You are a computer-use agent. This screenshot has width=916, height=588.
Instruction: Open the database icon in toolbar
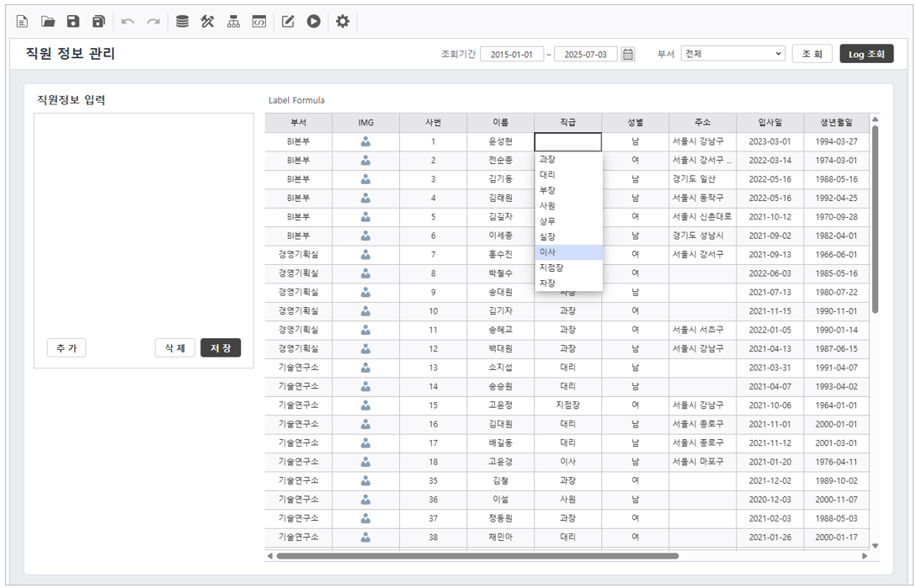click(x=182, y=22)
